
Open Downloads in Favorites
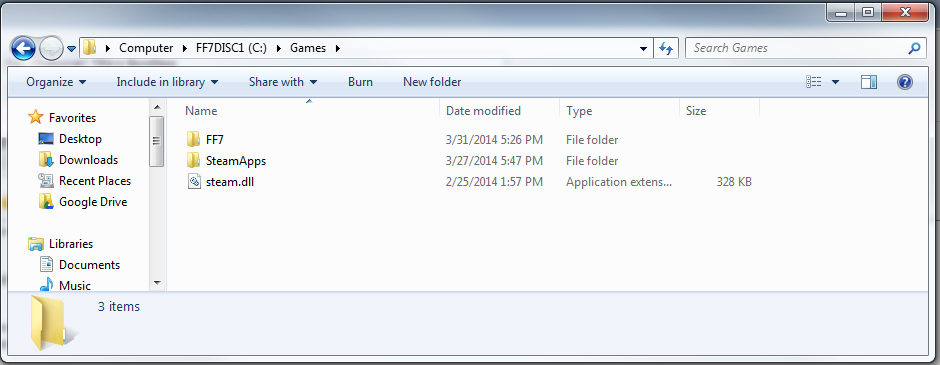[x=88, y=160]
